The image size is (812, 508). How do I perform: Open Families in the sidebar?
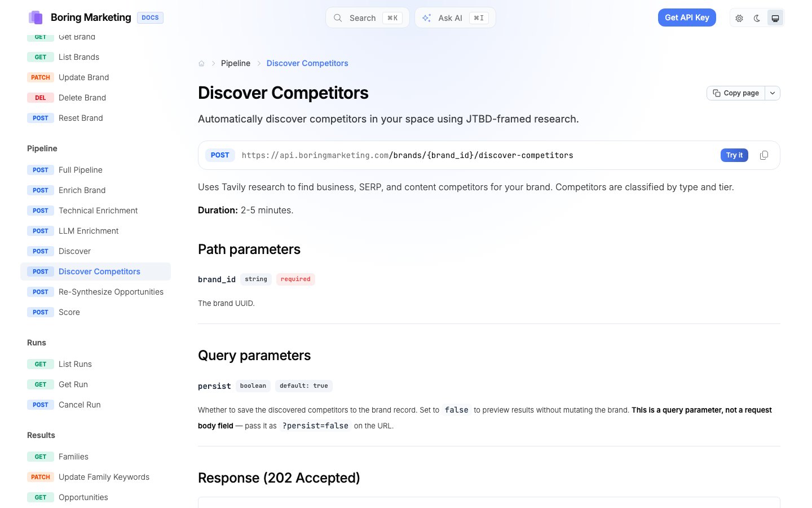click(x=96, y=457)
